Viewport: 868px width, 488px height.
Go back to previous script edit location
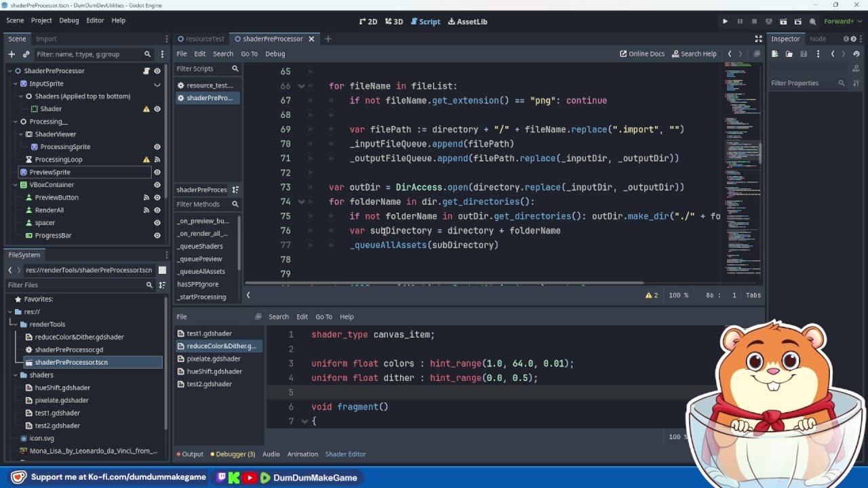tap(730, 54)
